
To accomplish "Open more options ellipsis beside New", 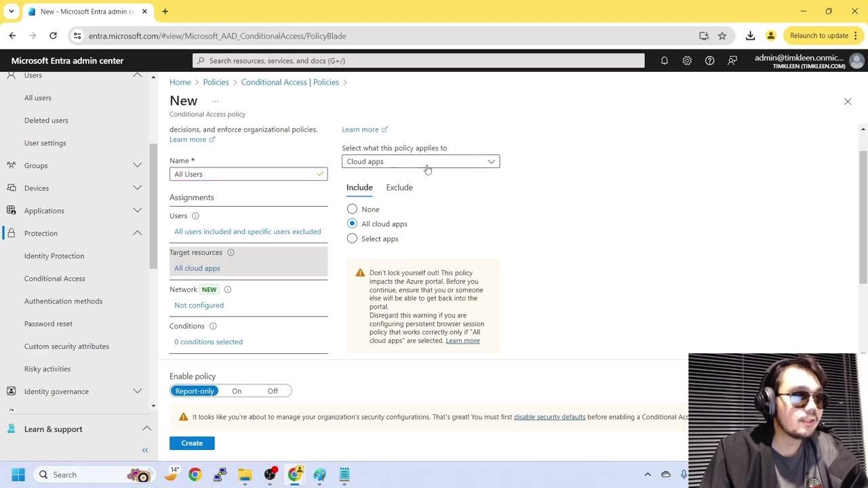I will point(216,102).
